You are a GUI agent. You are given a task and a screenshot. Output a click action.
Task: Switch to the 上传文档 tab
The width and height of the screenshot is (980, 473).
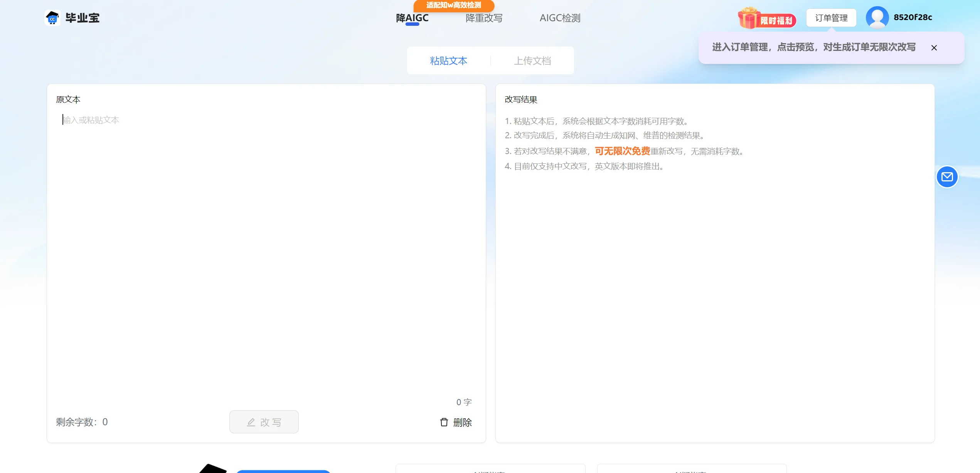534,60
